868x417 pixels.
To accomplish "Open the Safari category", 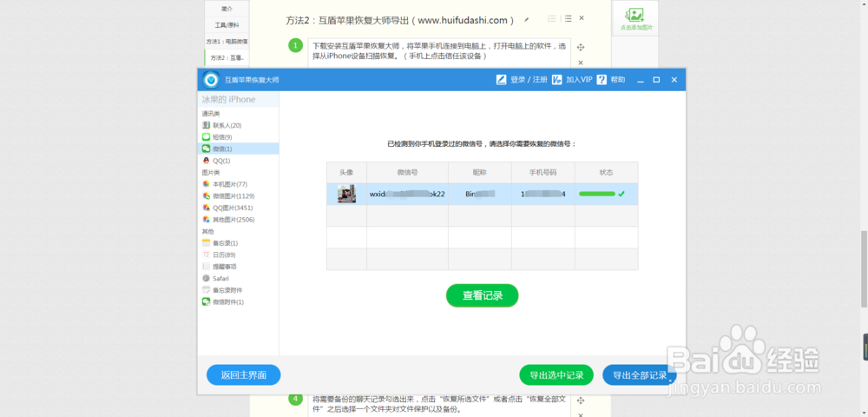I will [x=239, y=279].
